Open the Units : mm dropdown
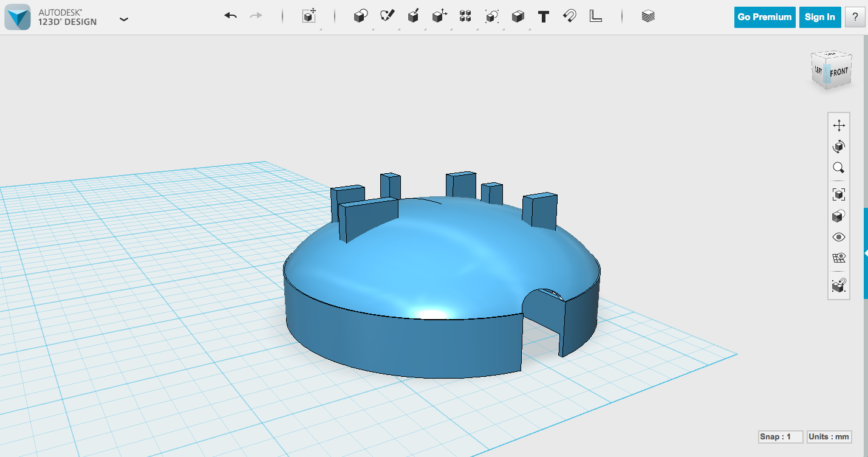The height and width of the screenshot is (457, 868). 830,436
